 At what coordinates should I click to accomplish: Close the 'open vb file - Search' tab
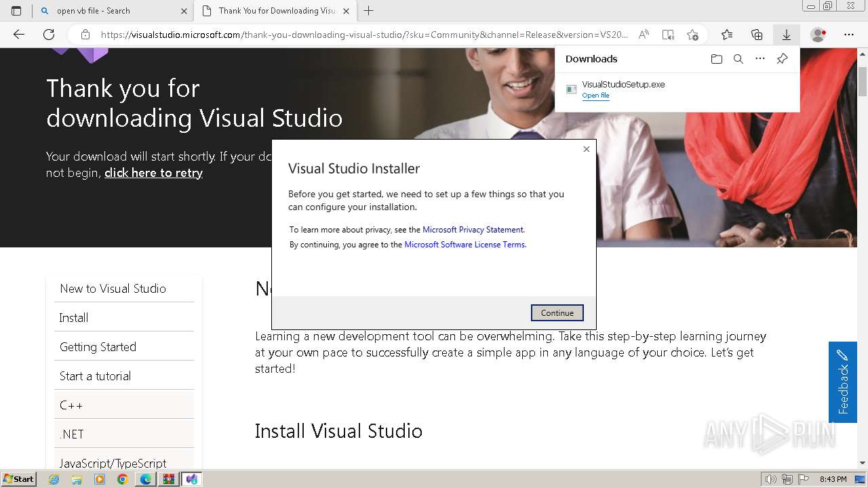[x=184, y=11]
